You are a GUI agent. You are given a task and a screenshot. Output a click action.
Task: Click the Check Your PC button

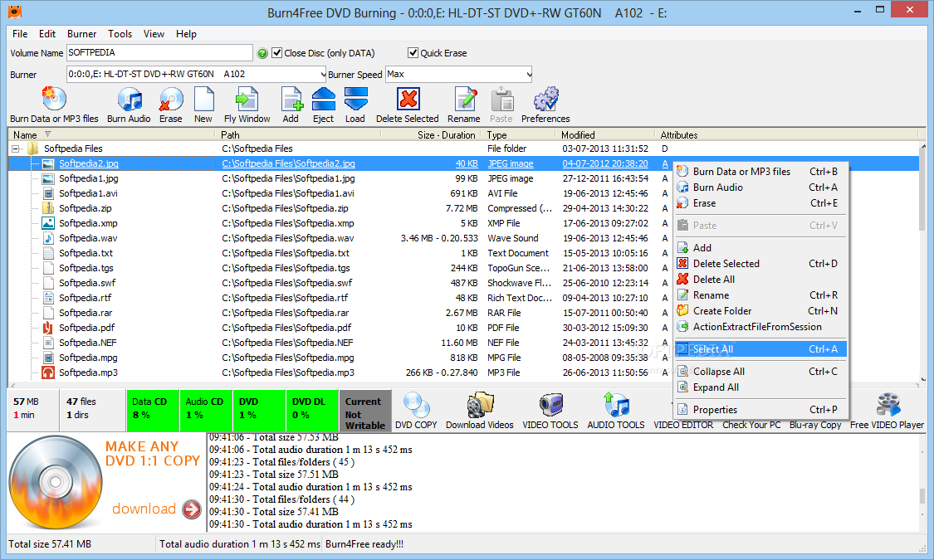[751, 425]
